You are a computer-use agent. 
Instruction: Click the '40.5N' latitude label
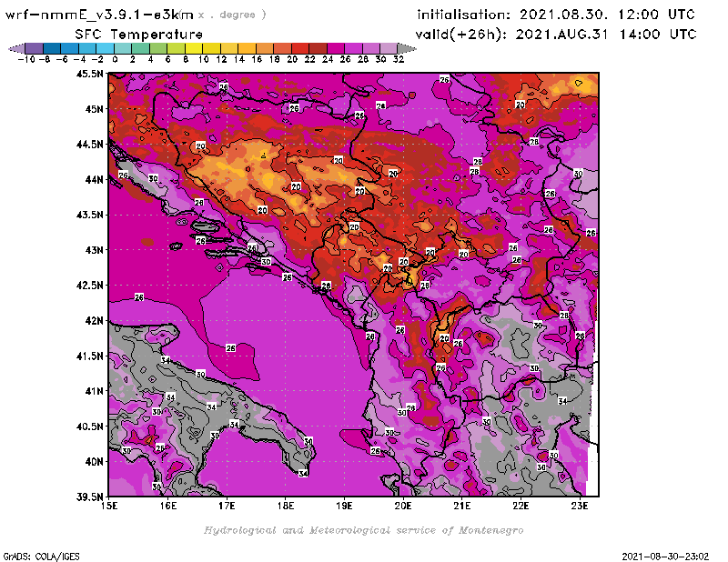tap(89, 427)
